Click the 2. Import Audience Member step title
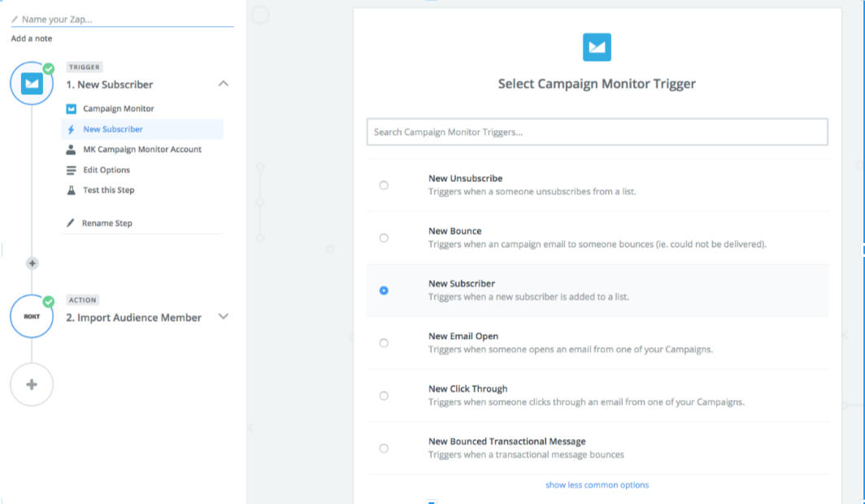865x504 pixels. click(134, 318)
